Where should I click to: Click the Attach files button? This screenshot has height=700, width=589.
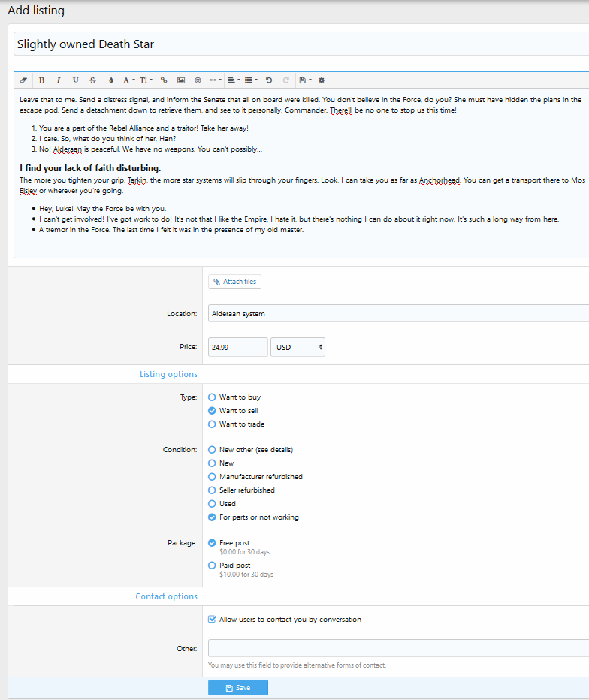coord(234,282)
